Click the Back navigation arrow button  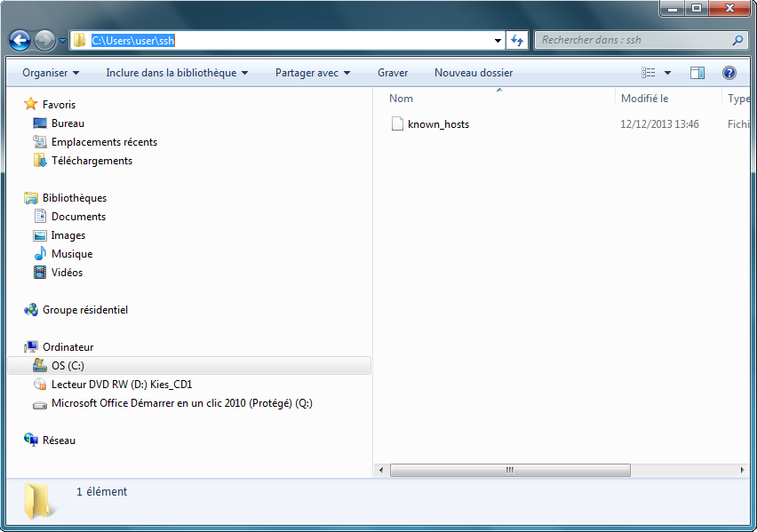point(20,40)
